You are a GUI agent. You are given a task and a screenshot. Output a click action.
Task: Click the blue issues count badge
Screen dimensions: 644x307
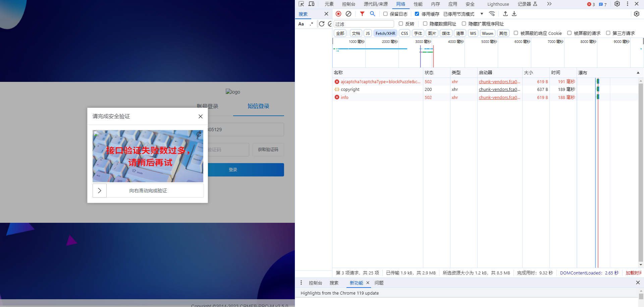pyautogui.click(x=603, y=4)
